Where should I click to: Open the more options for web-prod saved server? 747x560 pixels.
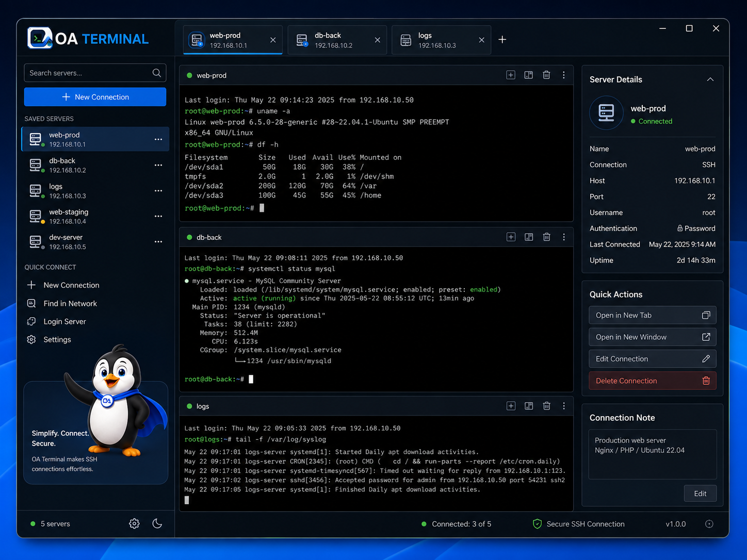click(158, 140)
